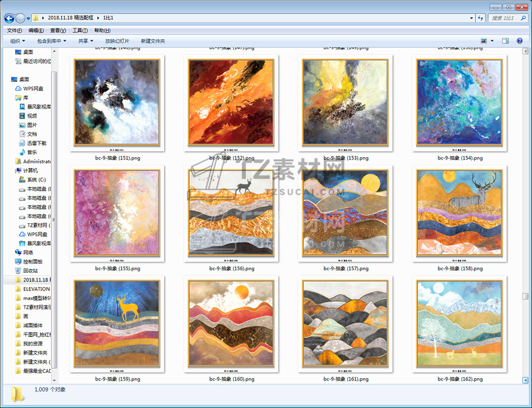
Task: Select WPS网盘 under 桌面 in sidebar
Action: click(x=29, y=88)
